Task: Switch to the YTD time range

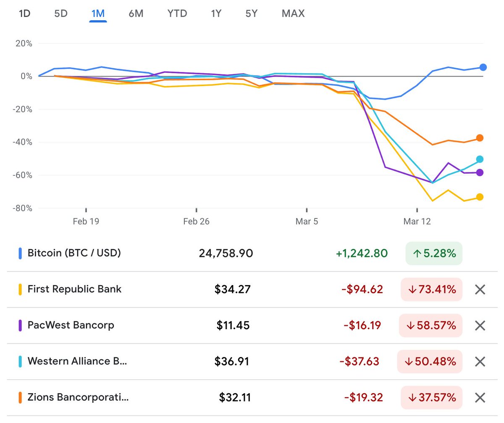Action: 177,13
